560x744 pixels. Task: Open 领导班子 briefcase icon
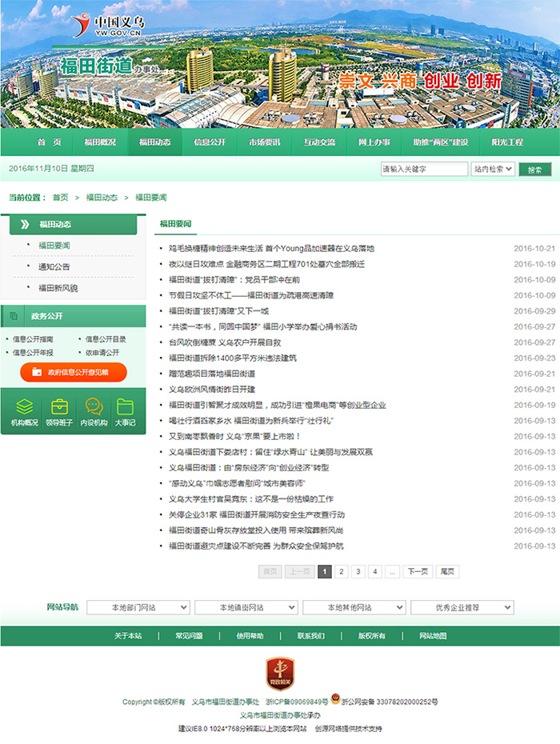coord(58,406)
